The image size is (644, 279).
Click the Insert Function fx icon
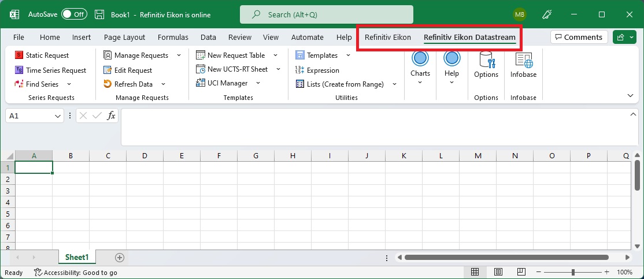[x=111, y=116]
